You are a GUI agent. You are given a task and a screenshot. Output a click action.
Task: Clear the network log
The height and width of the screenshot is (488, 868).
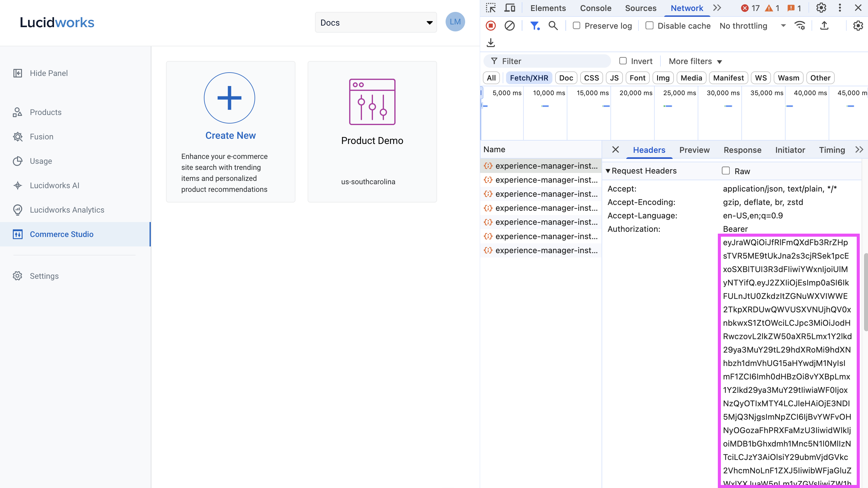click(x=509, y=26)
